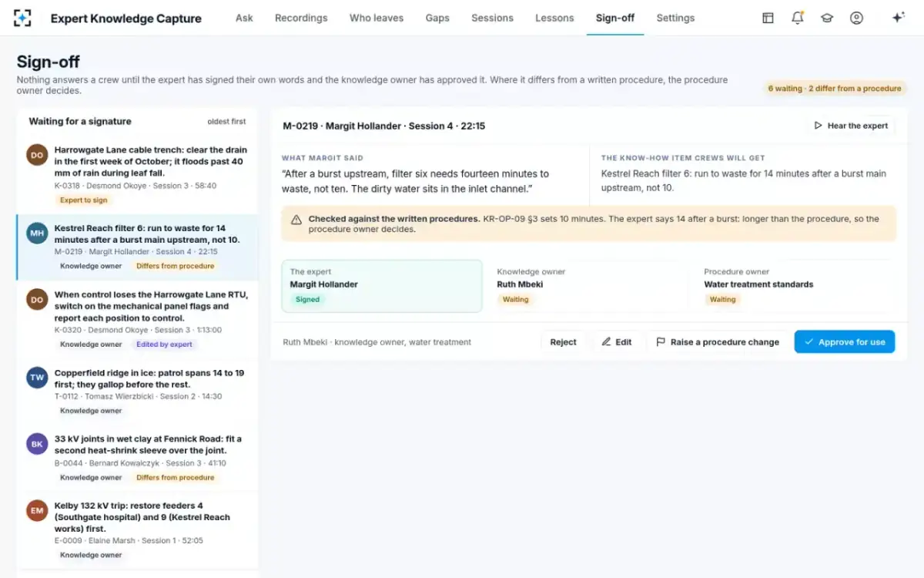Click the quote under What Margit Said
924x578 pixels.
click(416, 181)
